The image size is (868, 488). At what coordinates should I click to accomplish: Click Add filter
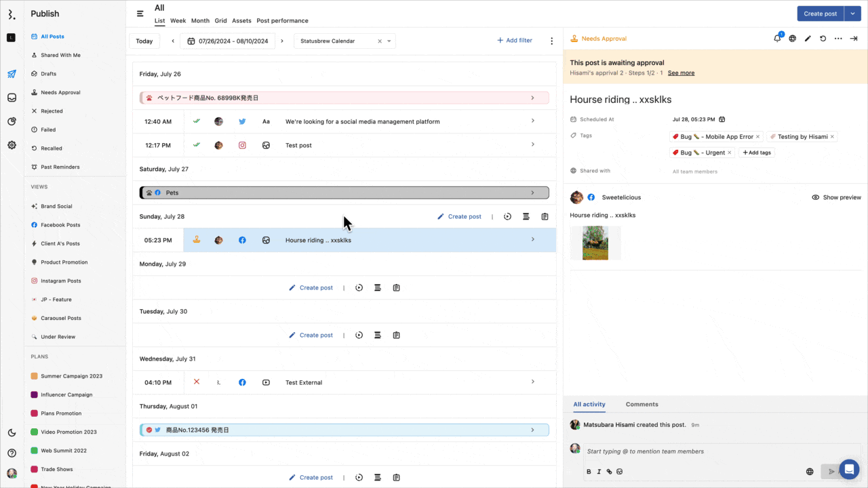coord(515,41)
